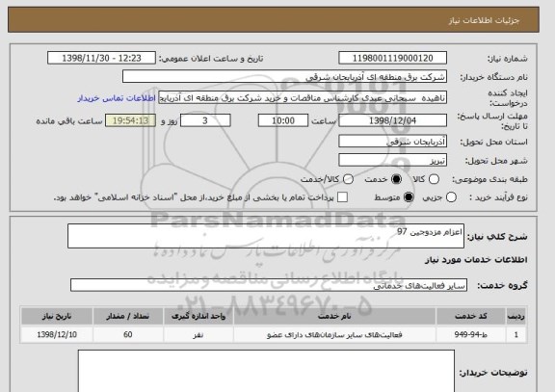The image size is (555, 392).
Task: Click the need date cell 1398/12/10
Action: (57, 334)
